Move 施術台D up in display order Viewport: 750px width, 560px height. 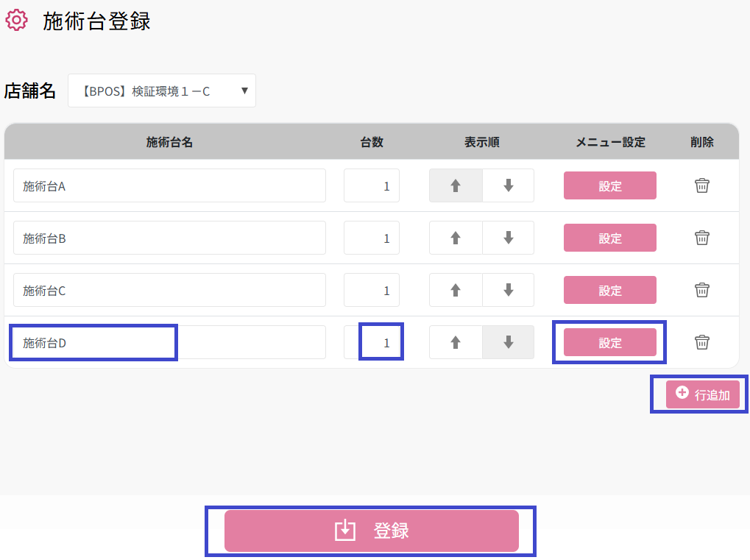click(x=456, y=342)
